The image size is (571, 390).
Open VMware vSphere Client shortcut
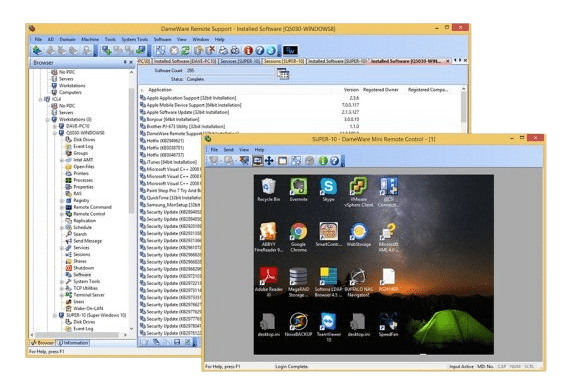[358, 192]
